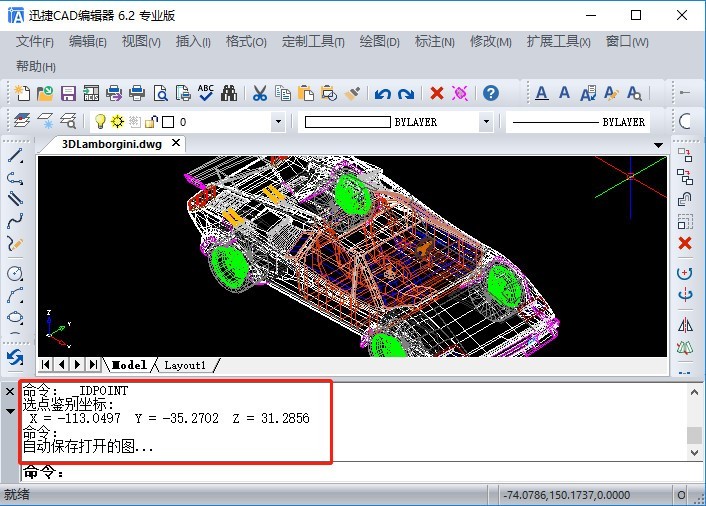This screenshot has width=706, height=506.
Task: Expand the BYLAYER color dropdown
Action: (486, 122)
